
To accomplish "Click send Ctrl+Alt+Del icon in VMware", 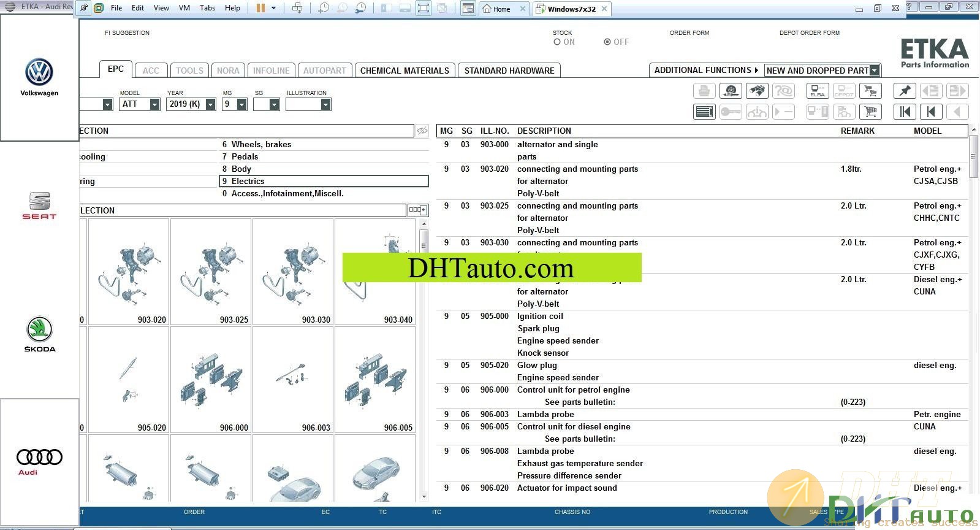I will point(297,8).
